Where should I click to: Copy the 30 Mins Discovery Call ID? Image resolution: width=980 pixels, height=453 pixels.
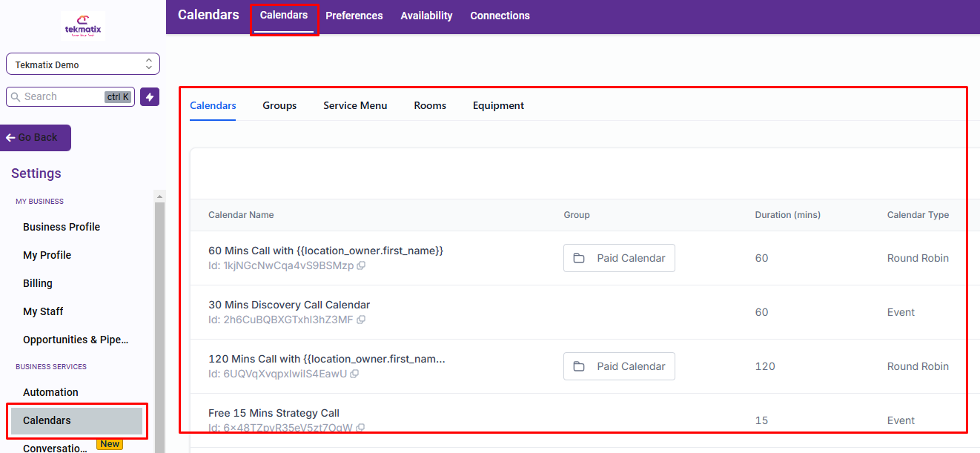click(x=361, y=320)
